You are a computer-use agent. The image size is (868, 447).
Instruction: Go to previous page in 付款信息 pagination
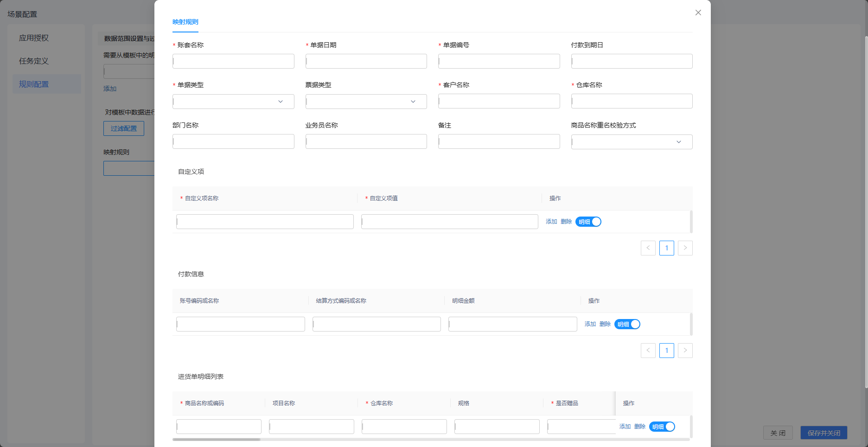pyautogui.click(x=648, y=351)
